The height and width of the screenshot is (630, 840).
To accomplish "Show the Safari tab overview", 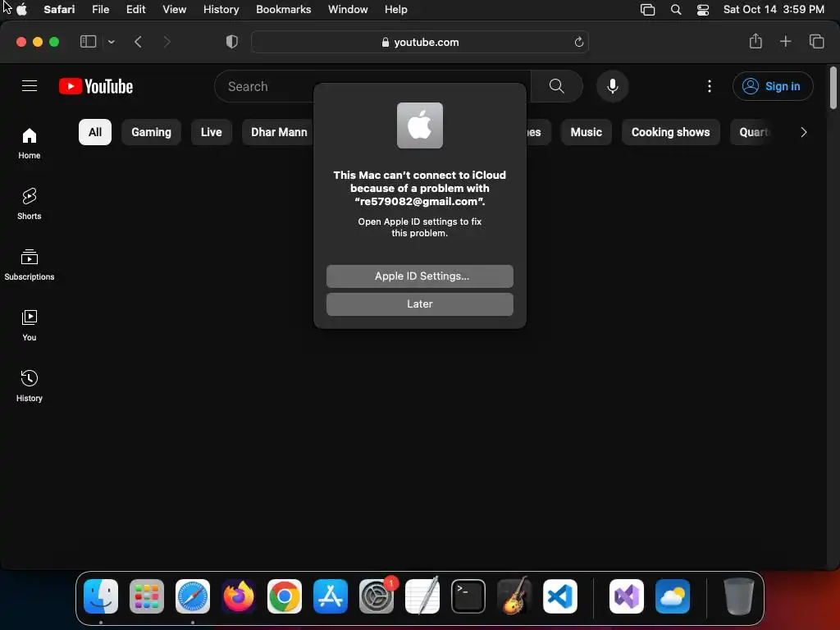I will tap(816, 41).
